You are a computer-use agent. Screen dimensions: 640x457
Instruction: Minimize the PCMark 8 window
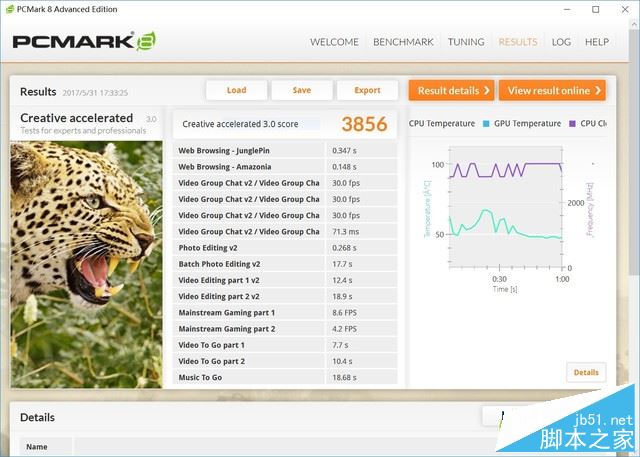coord(567,9)
